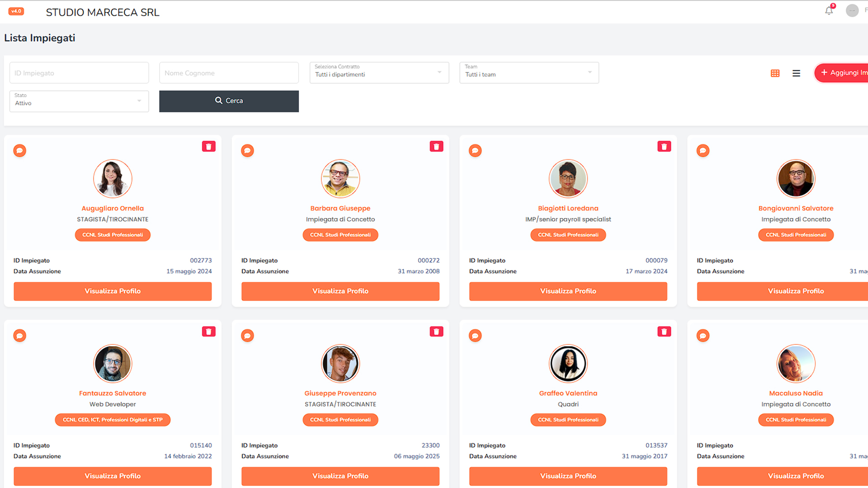This screenshot has height=488, width=868.
Task: Click trash icon on Biagiotti Loredana card
Action: (664, 146)
